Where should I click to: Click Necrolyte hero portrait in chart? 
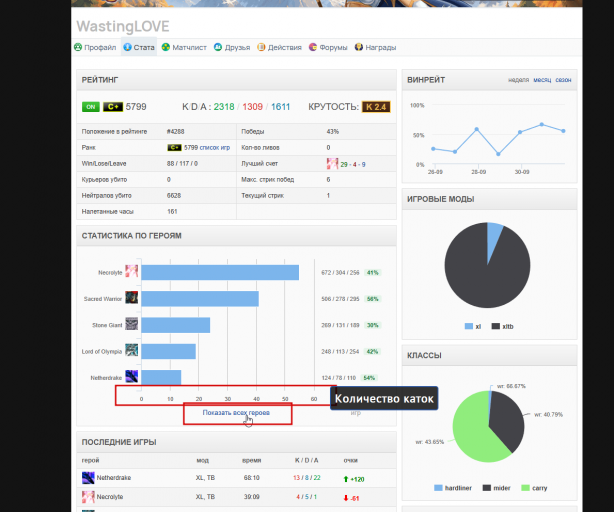[x=132, y=272]
